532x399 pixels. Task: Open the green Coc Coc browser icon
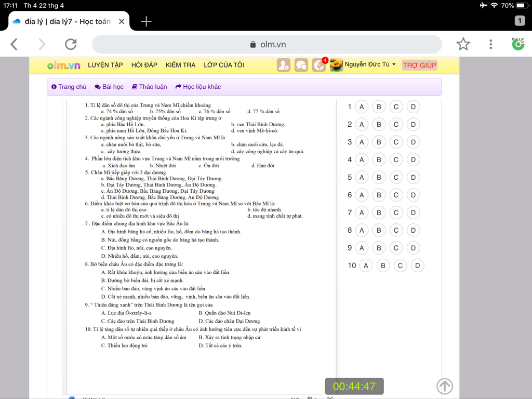[518, 44]
